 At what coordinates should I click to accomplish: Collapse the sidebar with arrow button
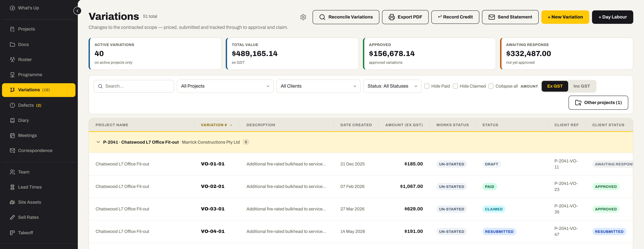(x=77, y=11)
